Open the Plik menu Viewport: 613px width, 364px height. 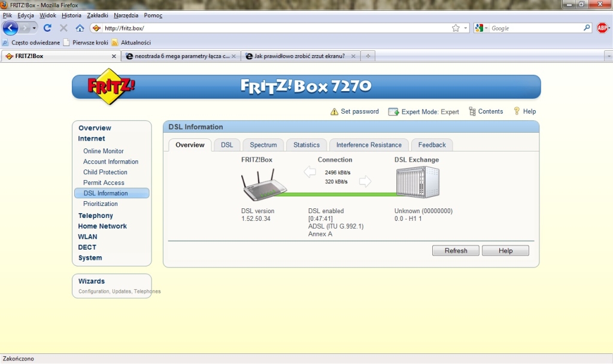(7, 15)
